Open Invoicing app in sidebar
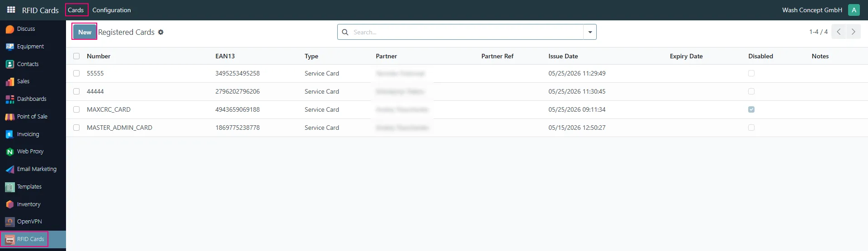 (x=33, y=134)
